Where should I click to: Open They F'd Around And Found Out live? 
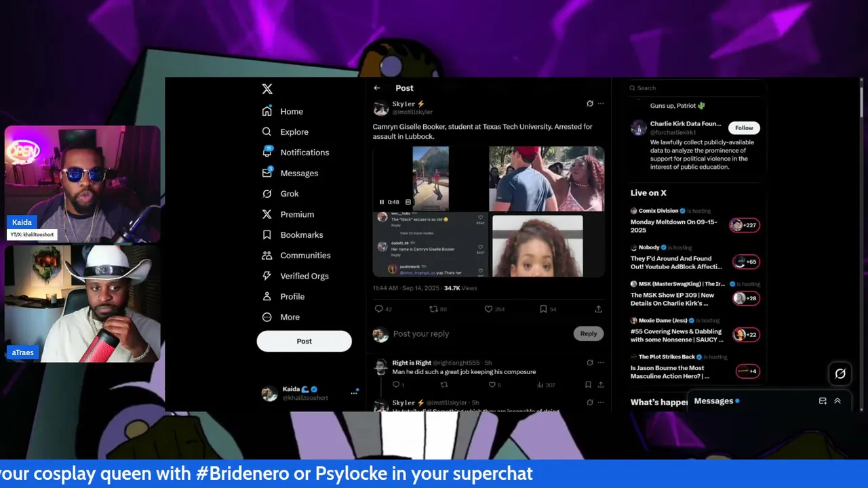[x=676, y=262]
